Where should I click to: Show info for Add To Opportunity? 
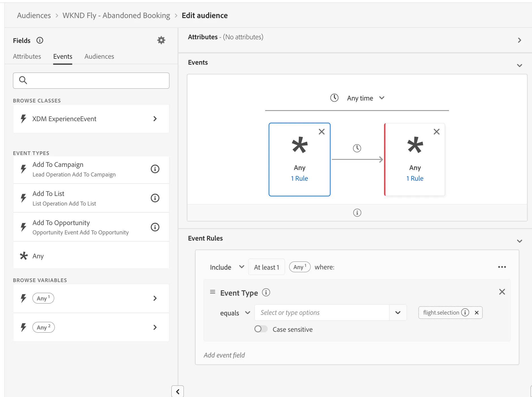tap(155, 227)
